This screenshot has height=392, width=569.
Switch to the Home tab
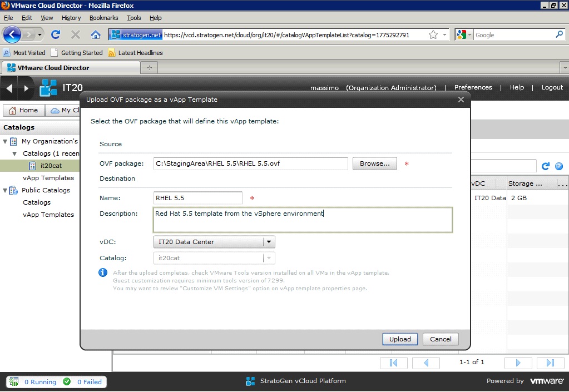pyautogui.click(x=23, y=110)
